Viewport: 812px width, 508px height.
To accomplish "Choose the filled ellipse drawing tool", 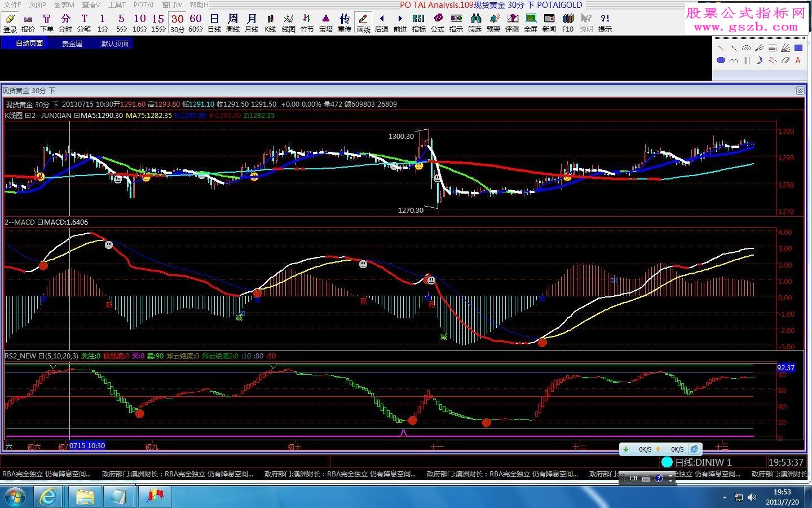I will pos(721,60).
